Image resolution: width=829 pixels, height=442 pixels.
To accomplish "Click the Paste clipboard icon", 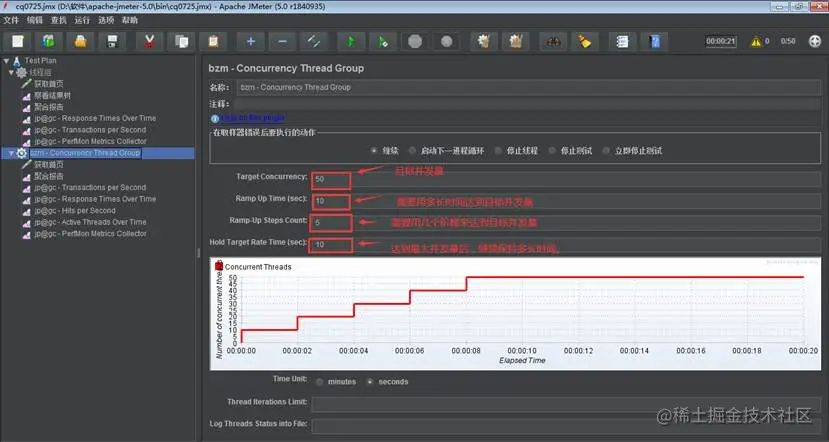I will pos(213,41).
